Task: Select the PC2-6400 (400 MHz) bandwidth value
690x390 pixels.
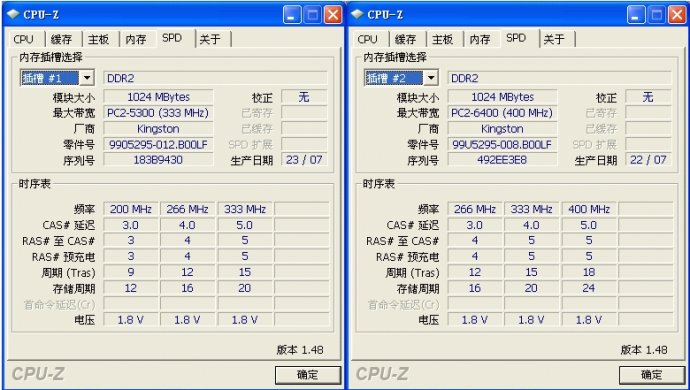Action: (503, 113)
